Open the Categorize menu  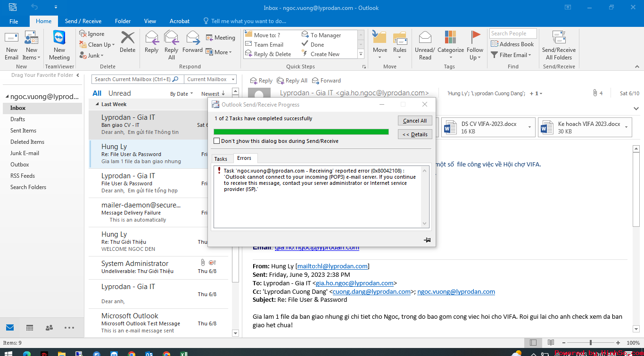(x=451, y=45)
